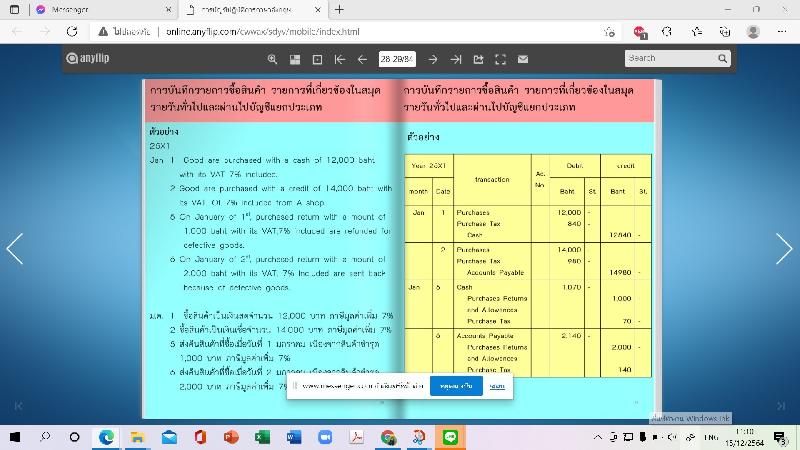Open the page thumbnails panel
The width and height of the screenshot is (800, 450).
coord(296,59)
